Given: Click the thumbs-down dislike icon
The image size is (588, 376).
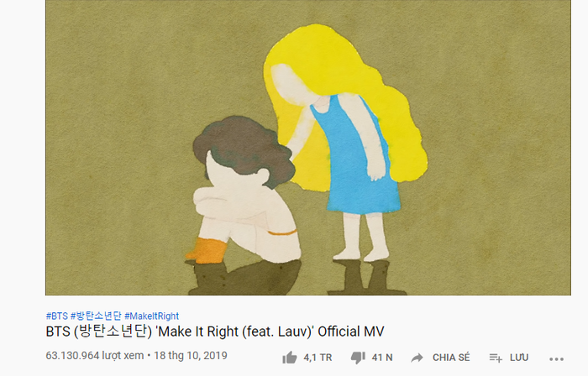Looking at the screenshot, I should pyautogui.click(x=358, y=358).
